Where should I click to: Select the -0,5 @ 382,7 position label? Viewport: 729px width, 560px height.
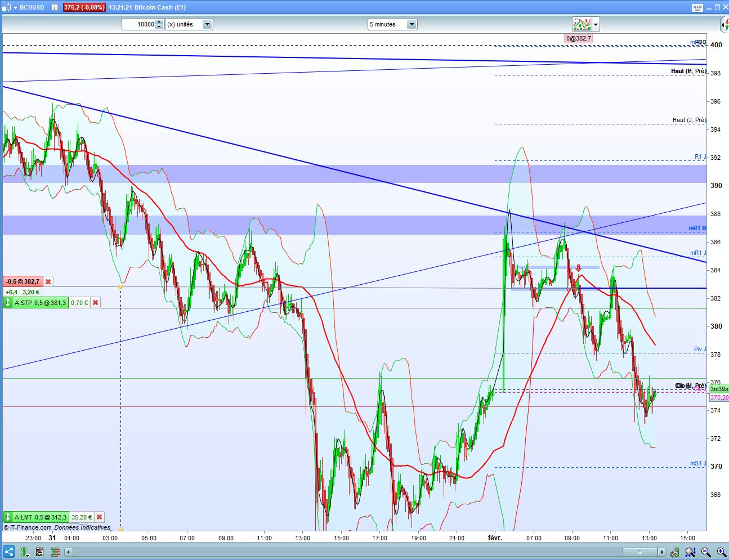23,281
